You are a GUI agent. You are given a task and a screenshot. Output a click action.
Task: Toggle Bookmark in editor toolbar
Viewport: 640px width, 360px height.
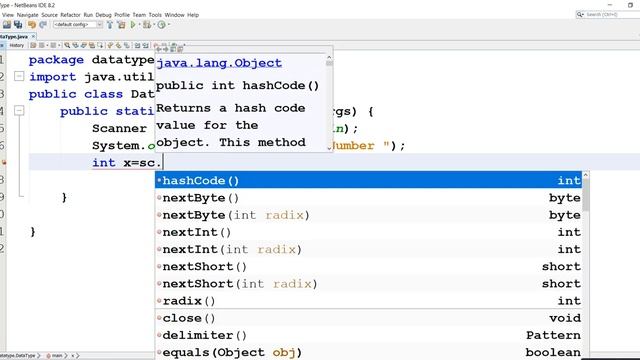click(127, 45)
